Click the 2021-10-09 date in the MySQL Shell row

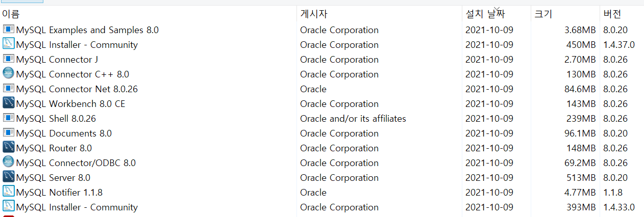(489, 119)
